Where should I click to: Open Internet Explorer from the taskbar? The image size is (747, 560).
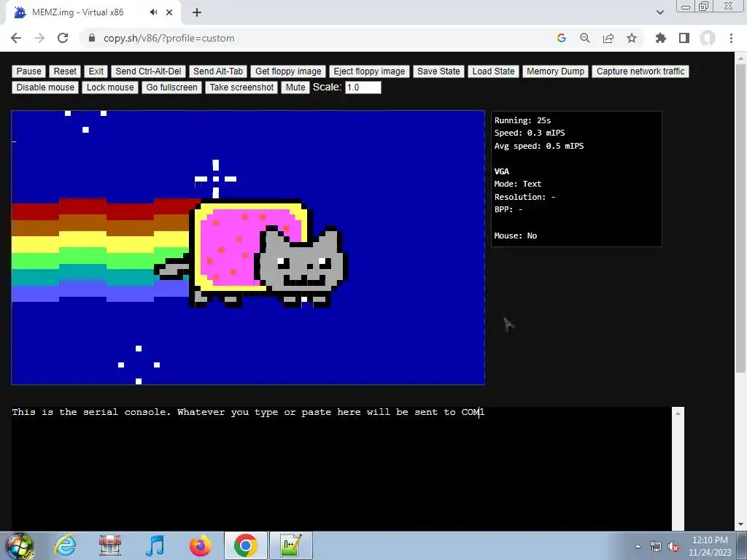pyautogui.click(x=65, y=545)
